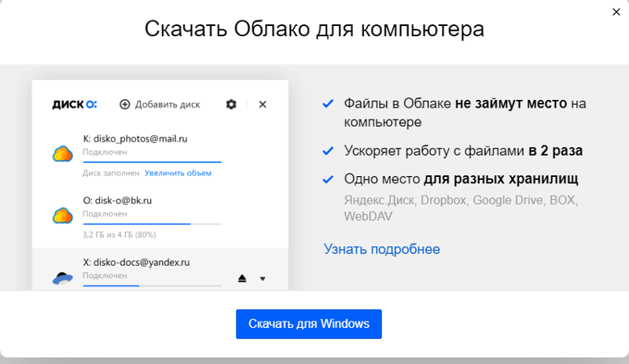Click the Скачать для Windows button
Image resolution: width=629 pixels, height=364 pixels.
click(308, 324)
